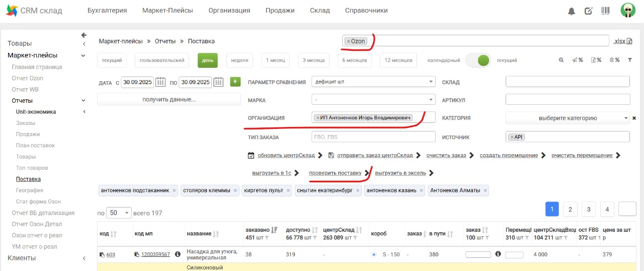Remove the Ozon tag from marketplace filter
This screenshot has height=271, width=644.
[348, 41]
